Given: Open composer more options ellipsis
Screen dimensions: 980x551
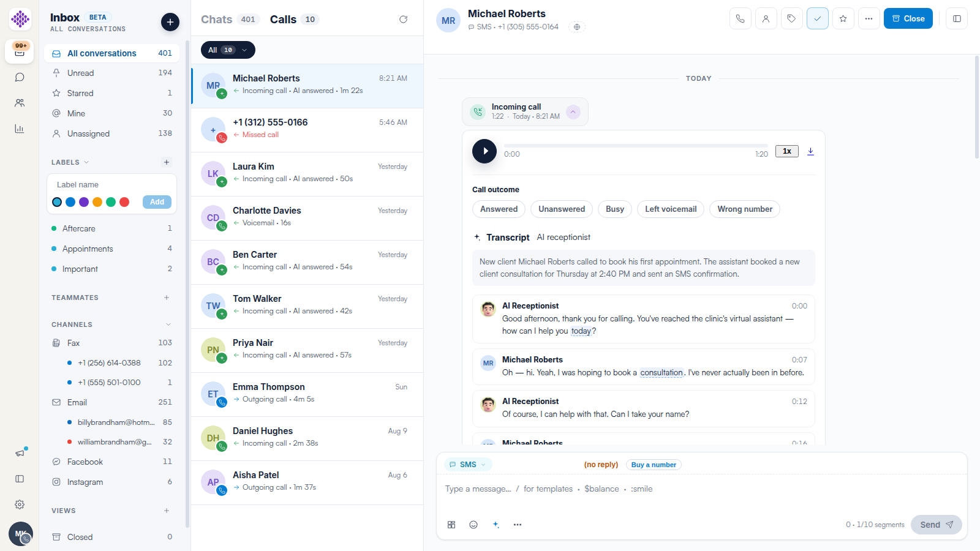Looking at the screenshot, I should click(x=518, y=525).
